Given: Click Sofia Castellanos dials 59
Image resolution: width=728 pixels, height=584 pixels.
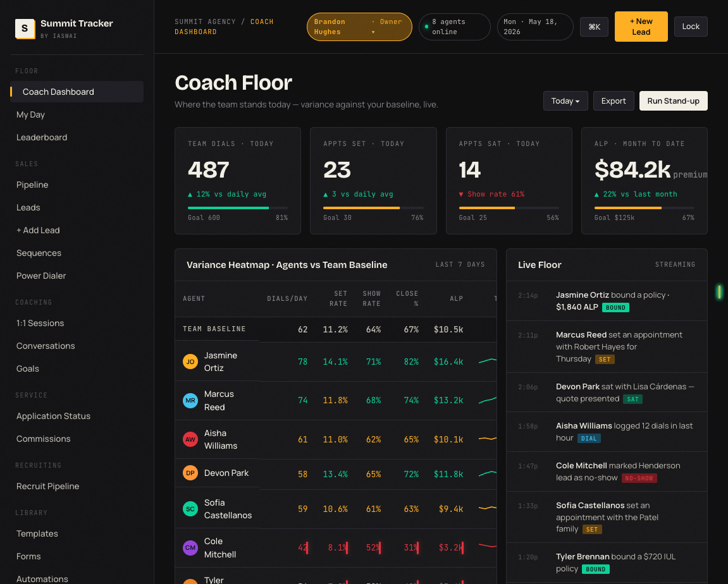Looking at the screenshot, I should point(303,509).
